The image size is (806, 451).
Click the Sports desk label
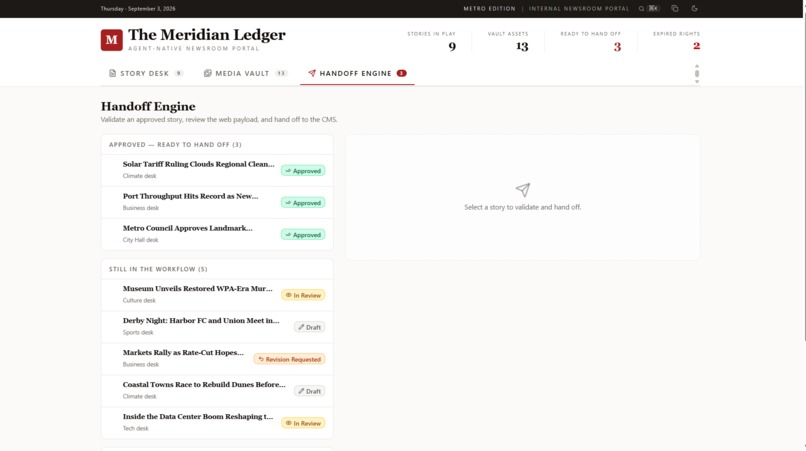[x=138, y=332]
